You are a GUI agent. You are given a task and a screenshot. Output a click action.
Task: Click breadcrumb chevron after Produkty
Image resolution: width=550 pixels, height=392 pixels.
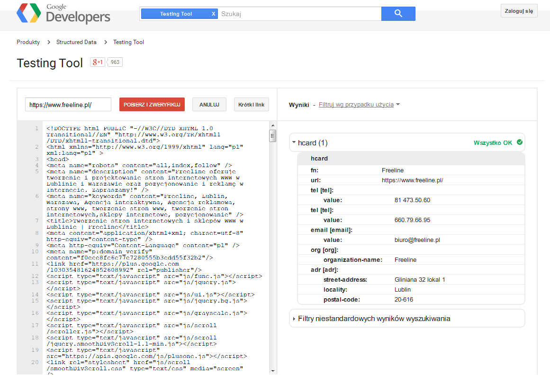[x=48, y=42]
